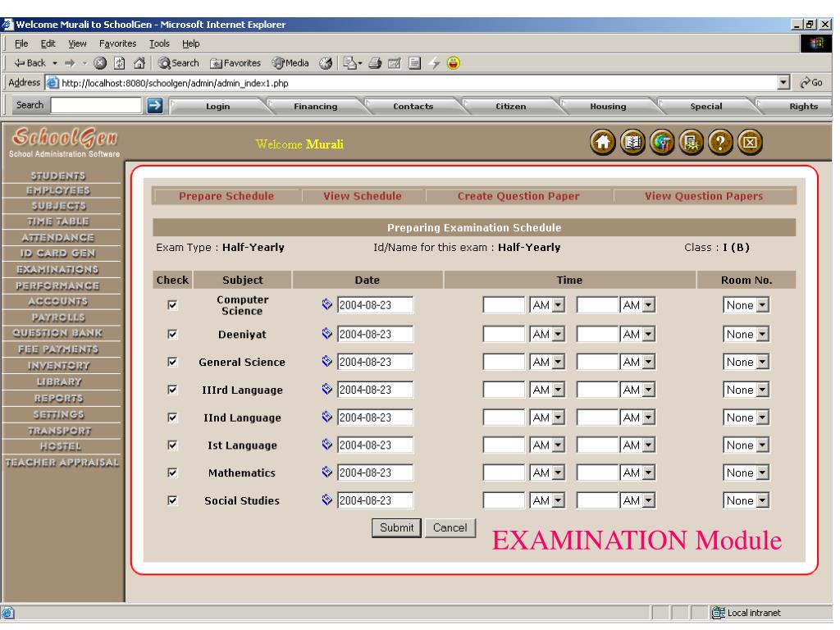The width and height of the screenshot is (840, 630).
Task: Go to SchoolGen home icon
Action: [x=603, y=143]
